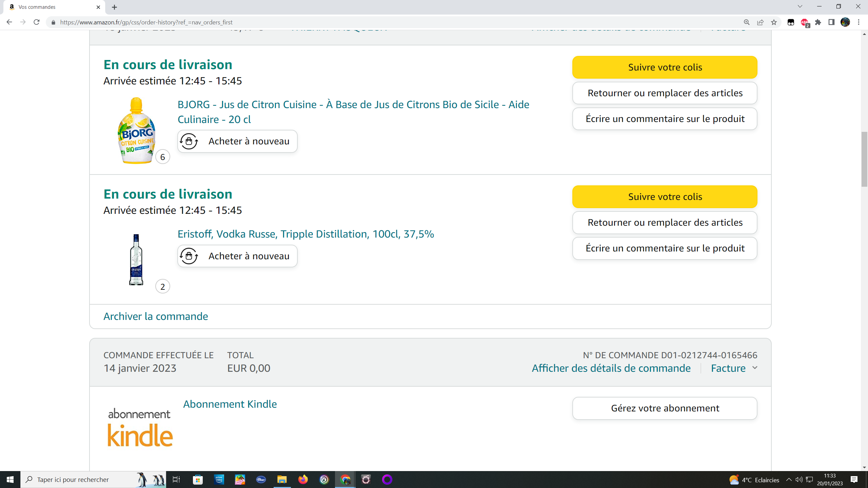Toggle the browser side panel icon
868x488 pixels.
click(831, 22)
